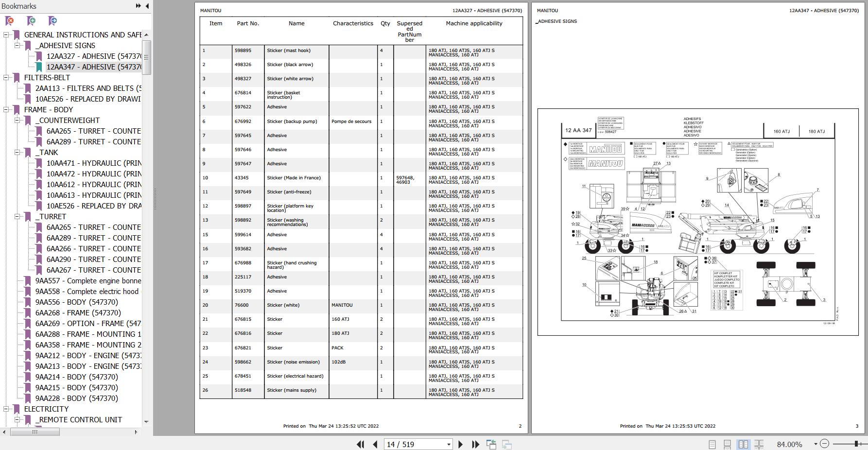Click the add new bookmark icon
Image resolution: width=868 pixels, height=450 pixels.
[x=31, y=21]
